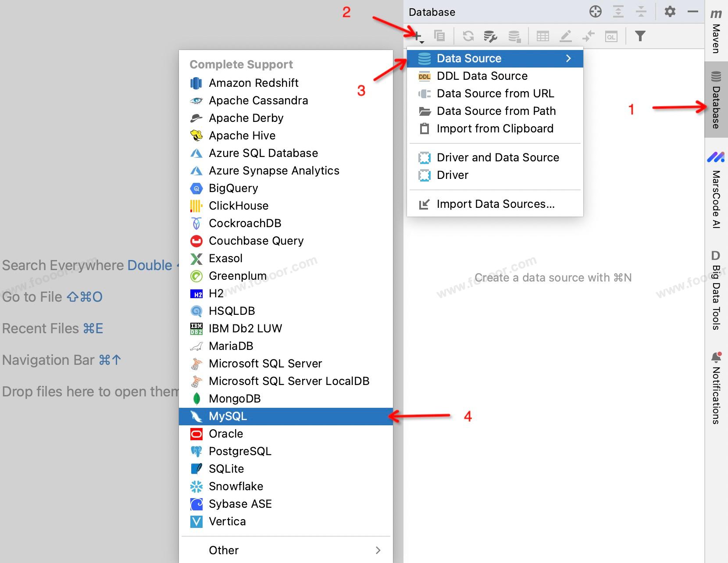This screenshot has width=728, height=563.
Task: Open the Database panel settings gear
Action: pyautogui.click(x=670, y=12)
